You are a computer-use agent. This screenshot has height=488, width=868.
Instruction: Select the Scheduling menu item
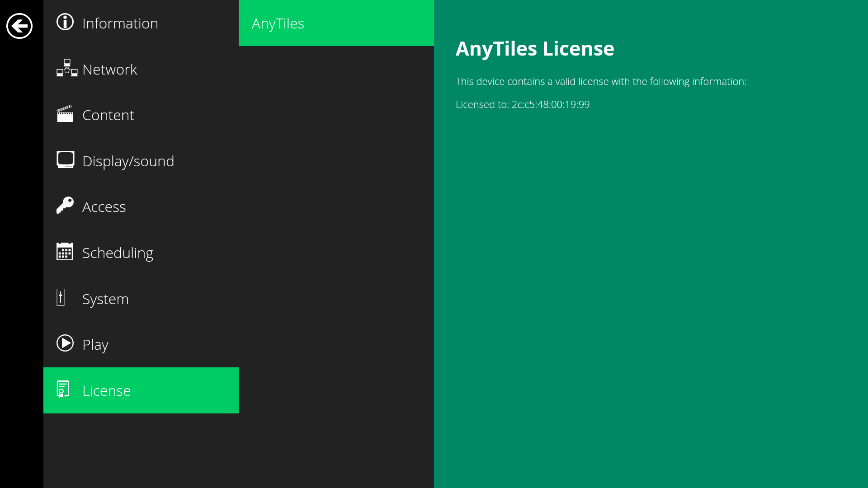pyautogui.click(x=141, y=253)
